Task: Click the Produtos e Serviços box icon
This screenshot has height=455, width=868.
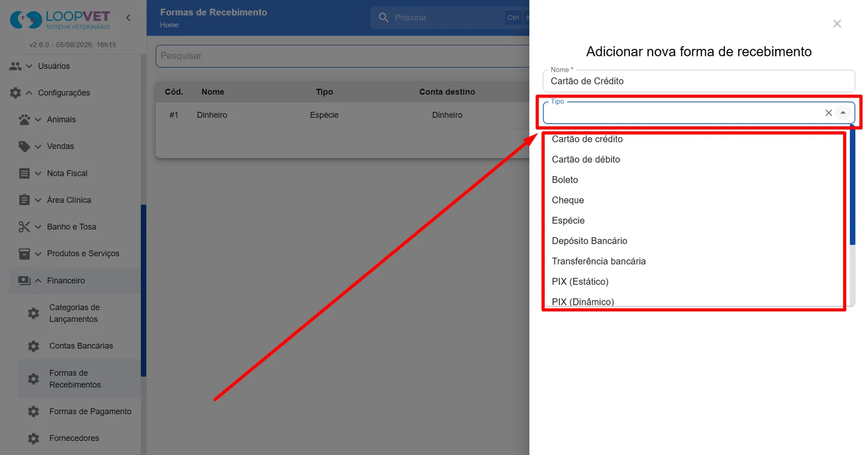Action: point(24,254)
